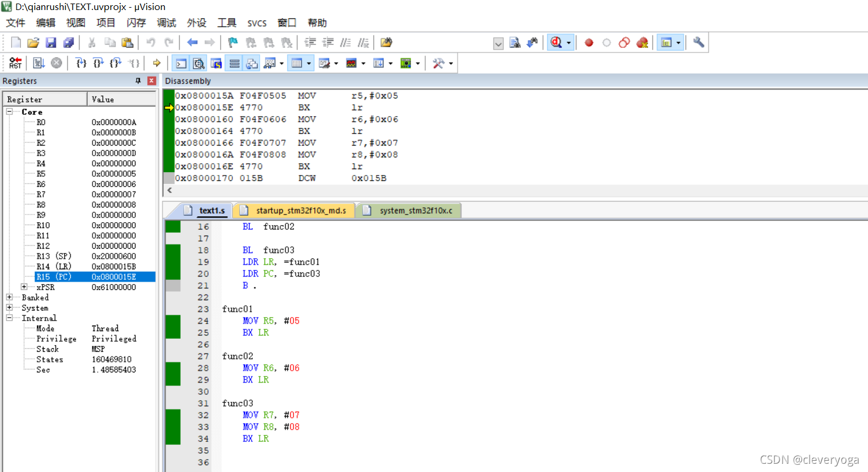Screen dimensions: 868x472
Task: Expand the xPSR register
Action: tap(24, 287)
